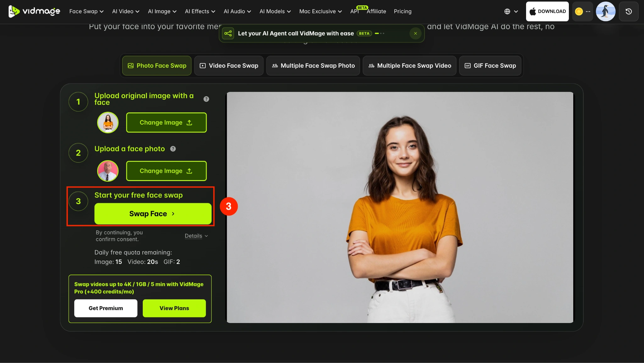This screenshot has width=644, height=363.
Task: Switch to Video Face Swap tab
Action: pos(229,65)
